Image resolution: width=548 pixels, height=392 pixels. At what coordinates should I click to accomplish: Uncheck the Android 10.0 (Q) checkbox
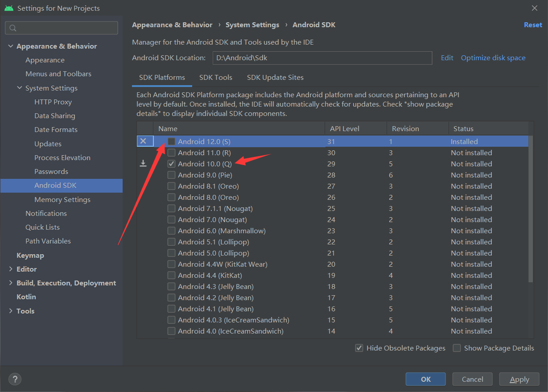172,164
